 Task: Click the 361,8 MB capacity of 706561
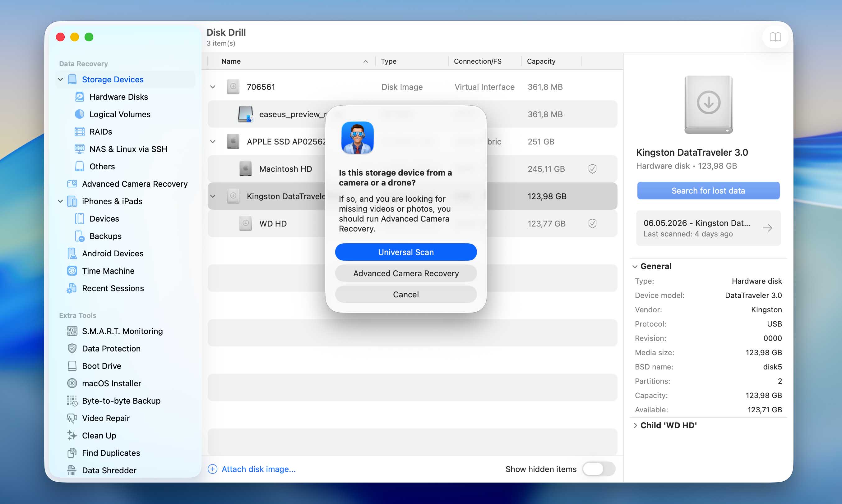pyautogui.click(x=545, y=87)
